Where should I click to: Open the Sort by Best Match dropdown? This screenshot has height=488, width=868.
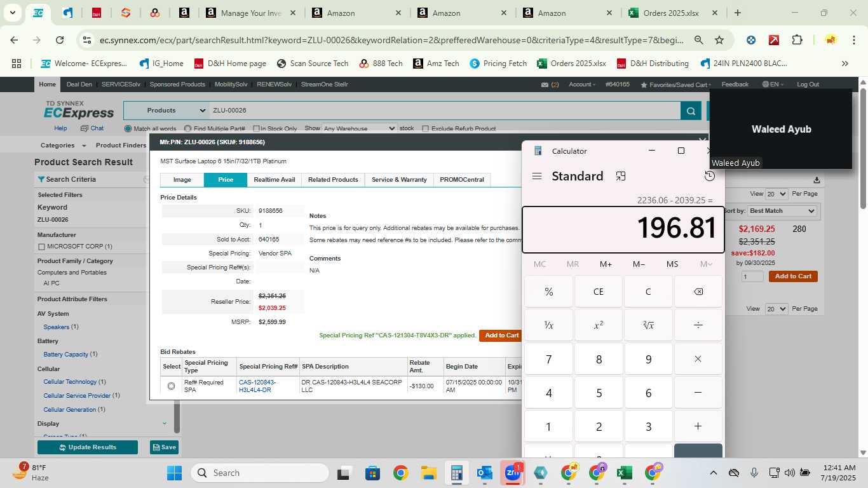(x=782, y=210)
